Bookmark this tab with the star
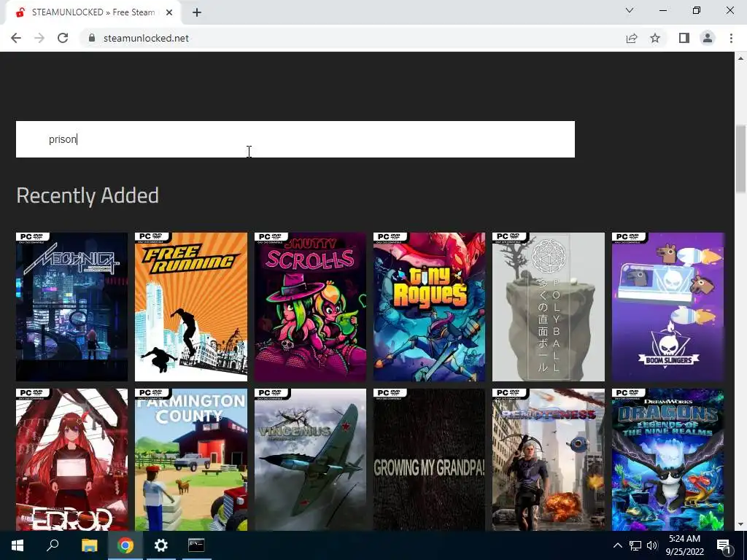 click(x=655, y=38)
